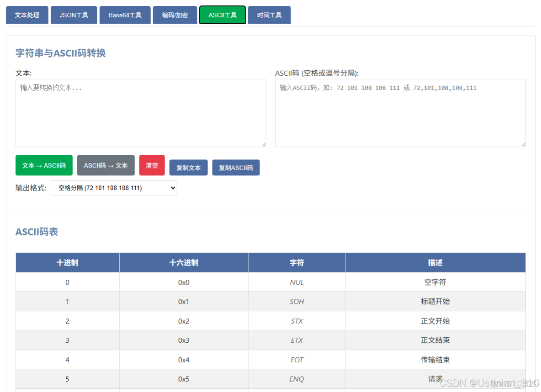The width and height of the screenshot is (541, 392).
Task: Select the SOH 标题开始 table row
Action: click(270, 301)
